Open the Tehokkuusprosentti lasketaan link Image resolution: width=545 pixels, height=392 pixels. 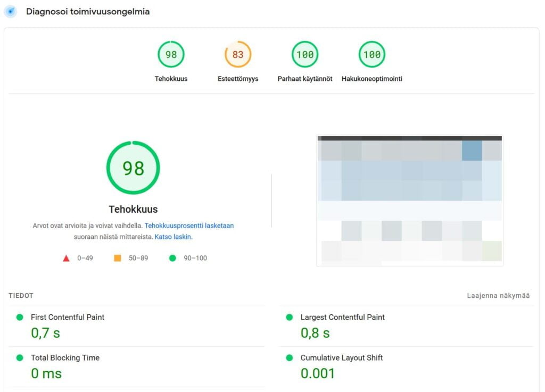pyautogui.click(x=189, y=226)
